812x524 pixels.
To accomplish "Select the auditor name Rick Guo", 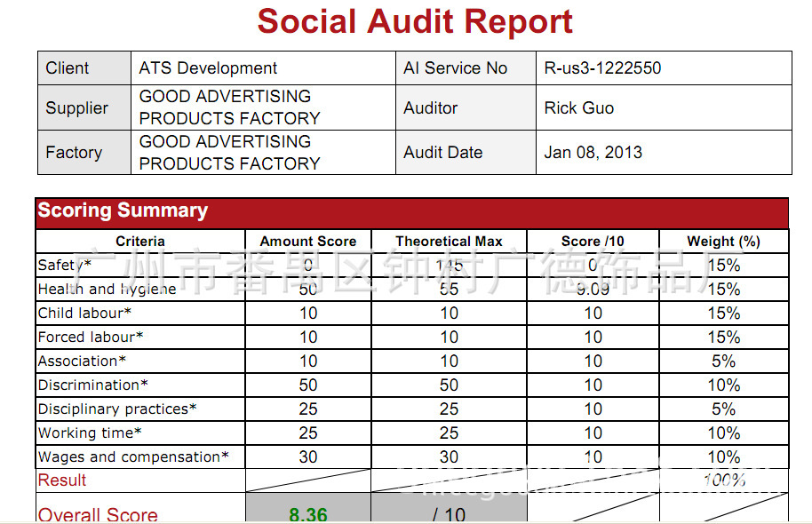I will tap(579, 108).
